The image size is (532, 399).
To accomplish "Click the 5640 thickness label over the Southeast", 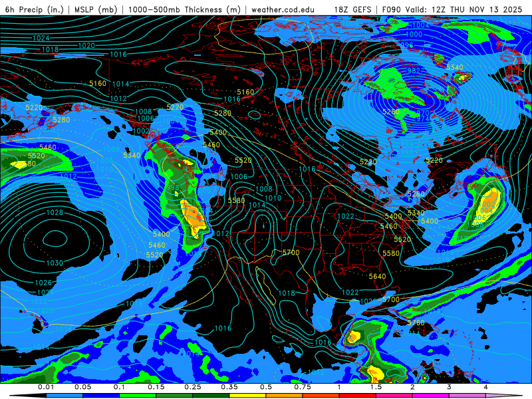I will 377,277.
